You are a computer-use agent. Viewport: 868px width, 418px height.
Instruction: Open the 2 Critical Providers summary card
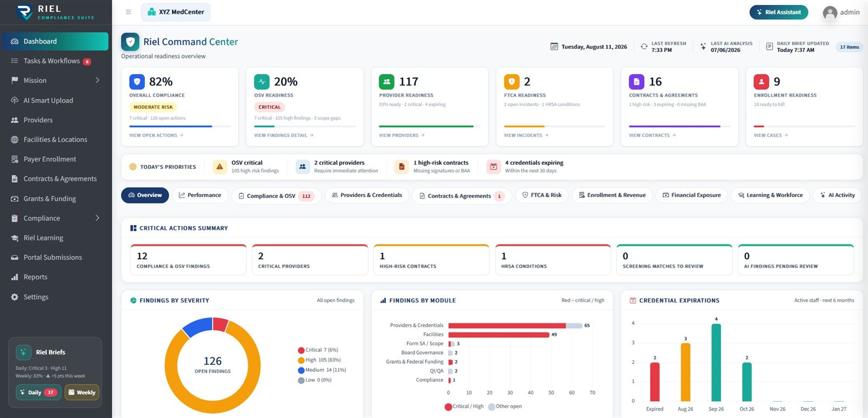(310, 260)
